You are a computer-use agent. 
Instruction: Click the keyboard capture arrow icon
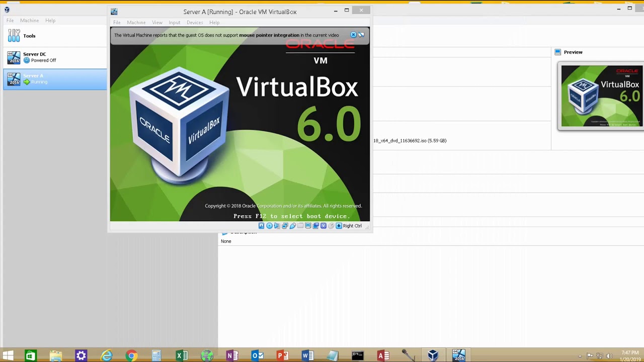coord(339,226)
